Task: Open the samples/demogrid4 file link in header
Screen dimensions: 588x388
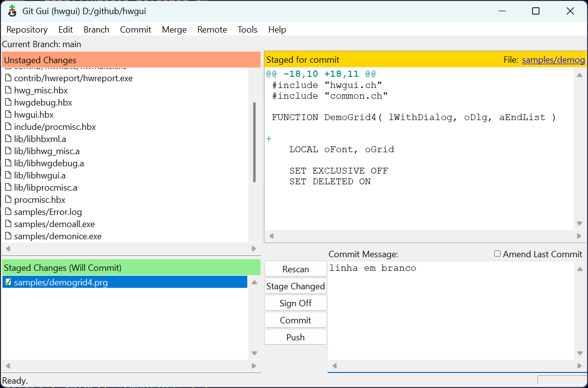Action: (x=553, y=60)
